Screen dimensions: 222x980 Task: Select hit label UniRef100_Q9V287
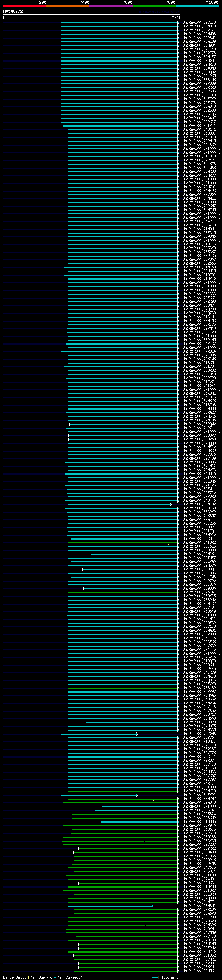click(199, 844)
